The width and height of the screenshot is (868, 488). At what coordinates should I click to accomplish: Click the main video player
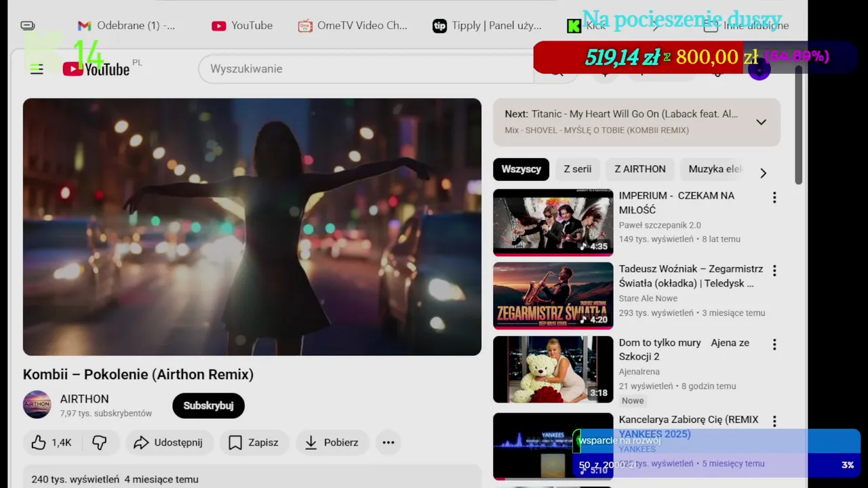(x=252, y=227)
